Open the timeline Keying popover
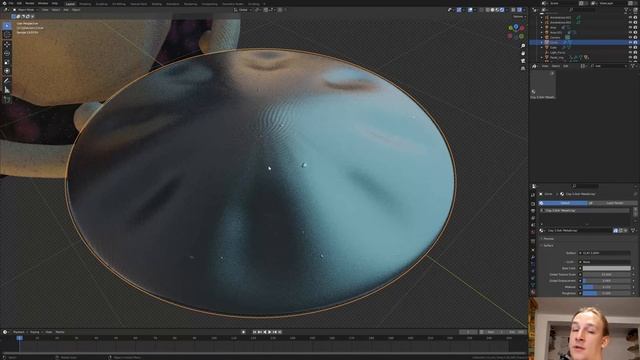The image size is (640, 360). [x=36, y=332]
